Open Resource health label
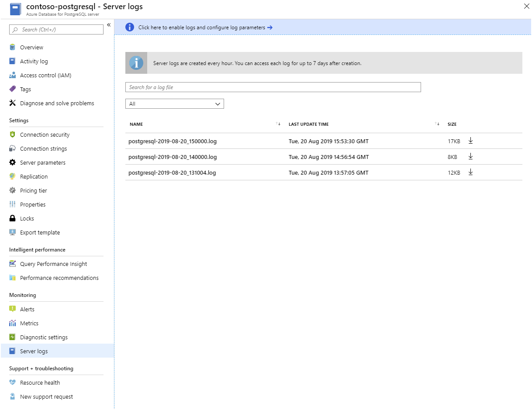The image size is (532, 410). (40, 382)
